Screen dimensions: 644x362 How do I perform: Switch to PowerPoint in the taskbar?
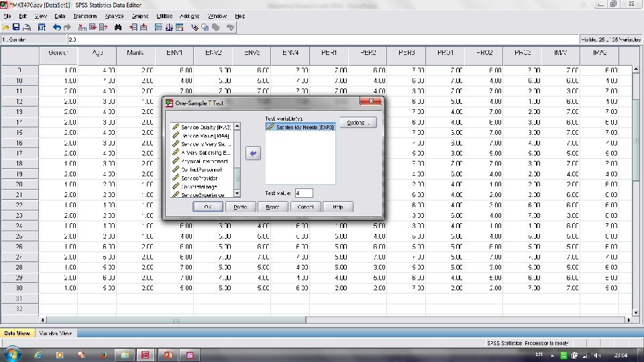(x=168, y=355)
